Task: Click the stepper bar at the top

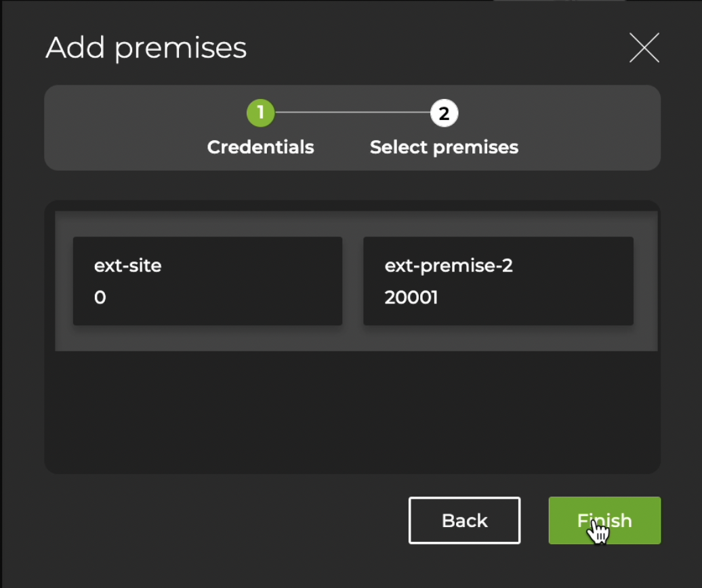Action: [352, 127]
